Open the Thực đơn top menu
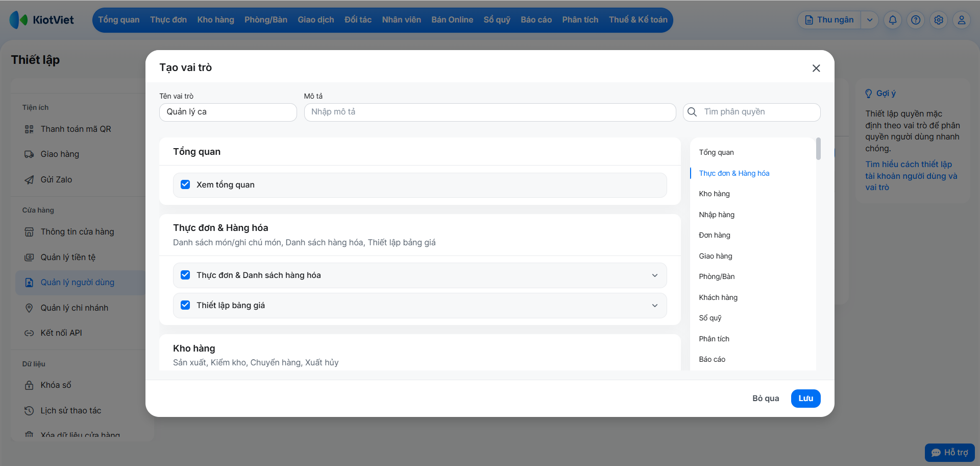Image resolution: width=980 pixels, height=466 pixels. 168,20
